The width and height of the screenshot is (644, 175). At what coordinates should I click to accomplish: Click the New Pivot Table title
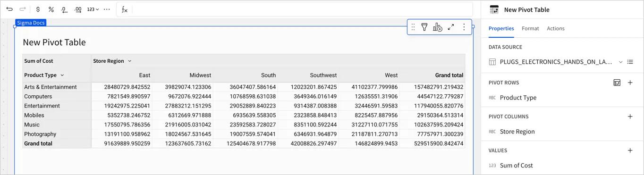(54, 42)
